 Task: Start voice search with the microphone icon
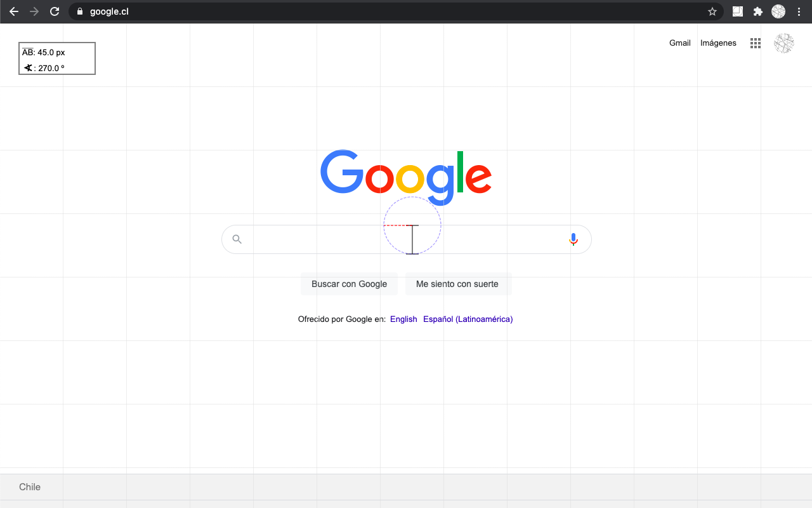[x=573, y=239]
